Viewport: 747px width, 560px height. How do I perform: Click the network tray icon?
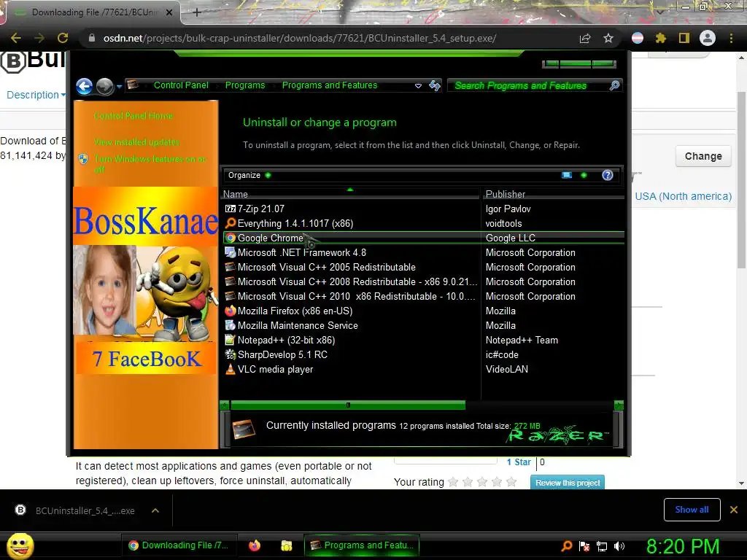pyautogui.click(x=602, y=546)
